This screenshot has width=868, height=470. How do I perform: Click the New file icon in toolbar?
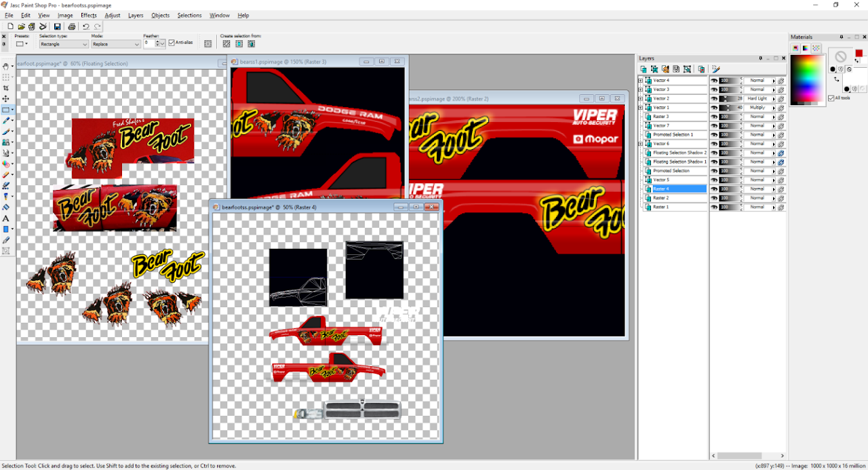pos(11,26)
